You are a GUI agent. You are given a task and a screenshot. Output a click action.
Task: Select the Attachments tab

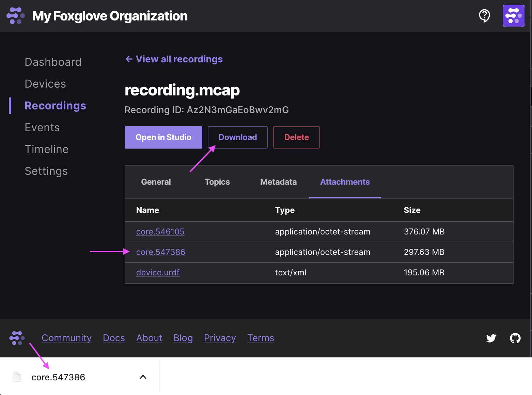point(345,182)
